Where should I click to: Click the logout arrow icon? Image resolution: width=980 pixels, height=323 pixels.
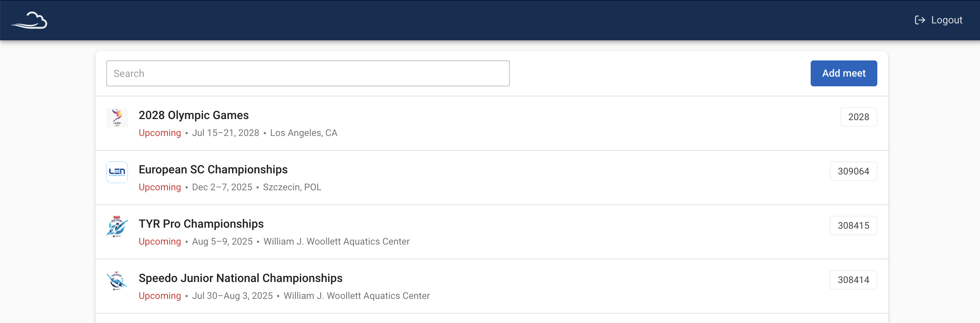click(x=920, y=20)
